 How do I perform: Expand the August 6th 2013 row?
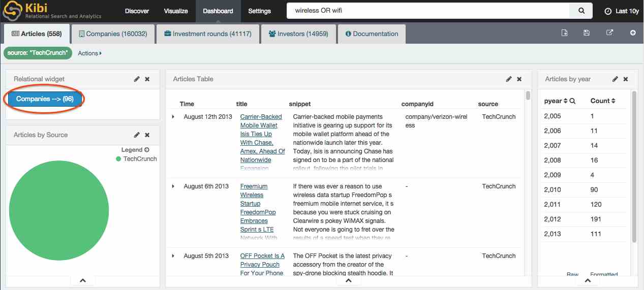(x=173, y=186)
